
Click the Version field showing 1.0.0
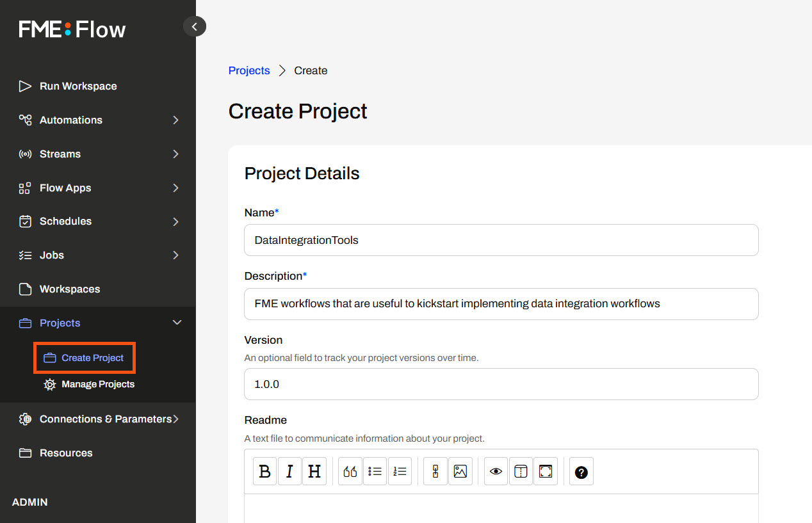(501, 384)
